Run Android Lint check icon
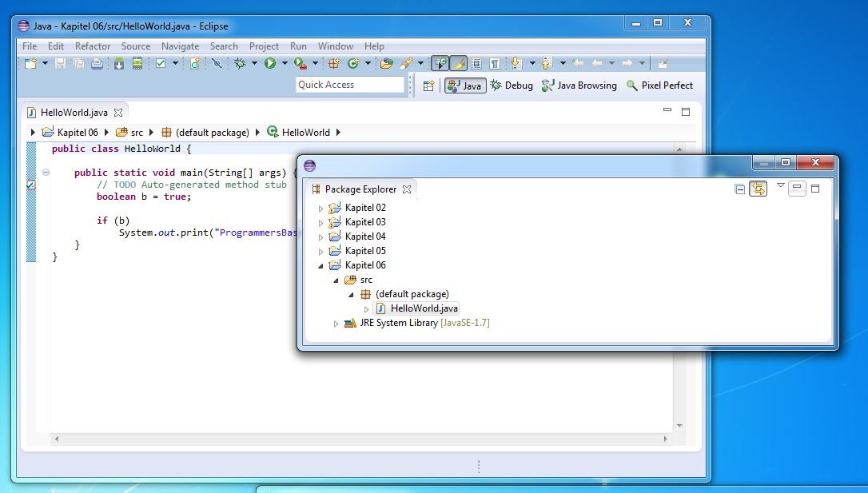Screen dimensions: 868x493 coord(161,64)
